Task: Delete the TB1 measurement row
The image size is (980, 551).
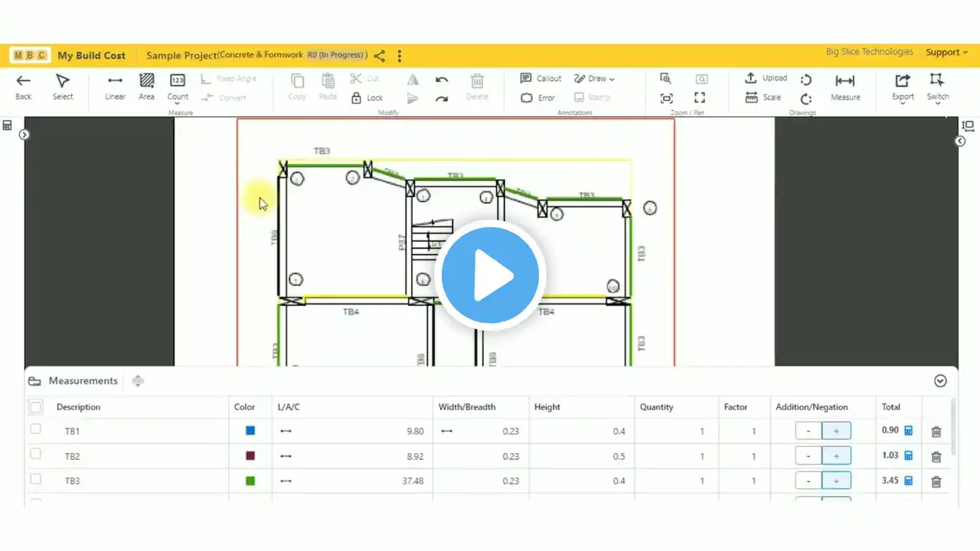Action: pyautogui.click(x=936, y=432)
